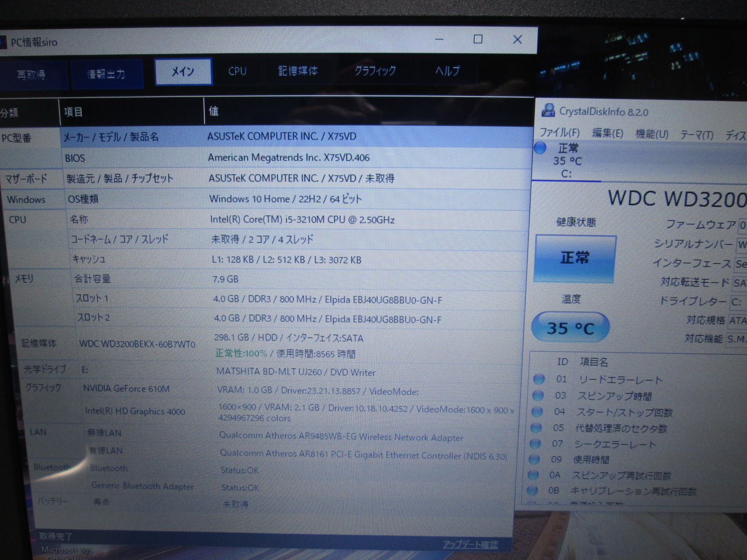Click the 正常 health status button
This screenshot has width=747, height=560.
point(575,259)
